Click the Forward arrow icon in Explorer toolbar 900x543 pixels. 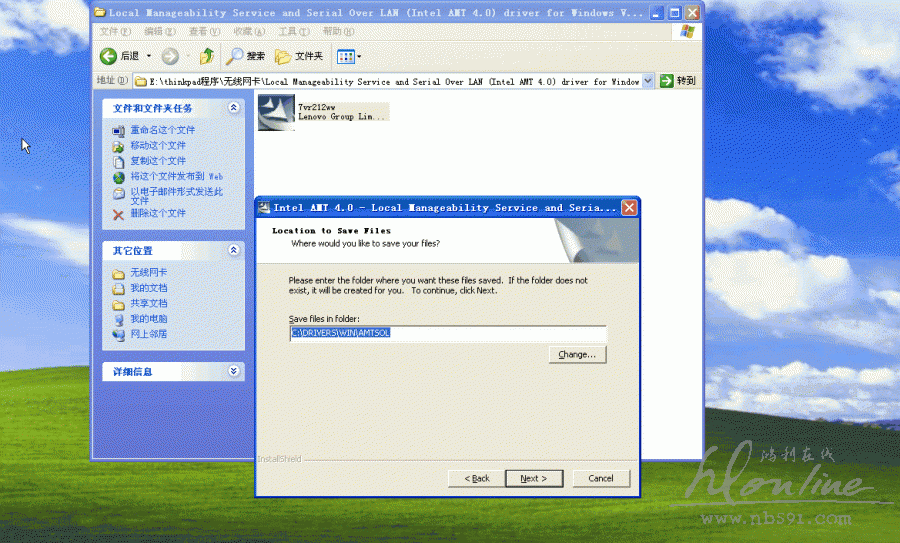(170, 56)
